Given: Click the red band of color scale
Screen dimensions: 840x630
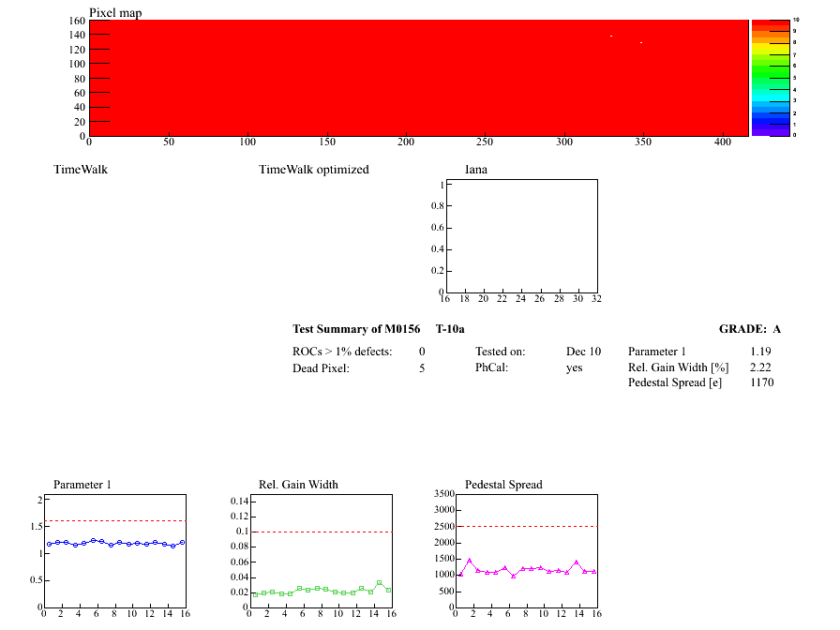Looking at the screenshot, I should pyautogui.click(x=771, y=24).
